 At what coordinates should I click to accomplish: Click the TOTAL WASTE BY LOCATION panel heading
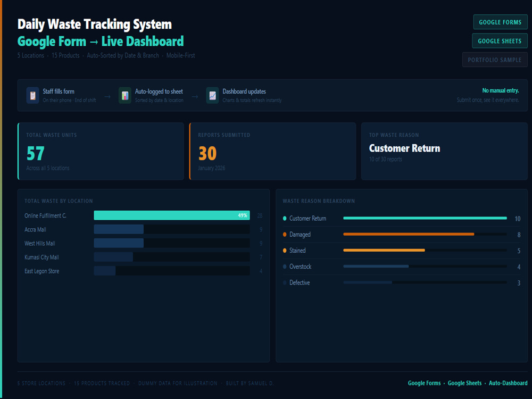tap(59, 201)
